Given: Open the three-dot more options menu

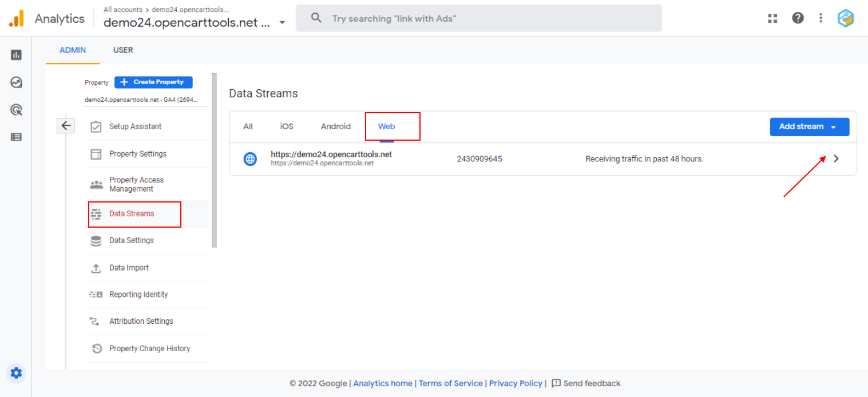Looking at the screenshot, I should tap(821, 18).
